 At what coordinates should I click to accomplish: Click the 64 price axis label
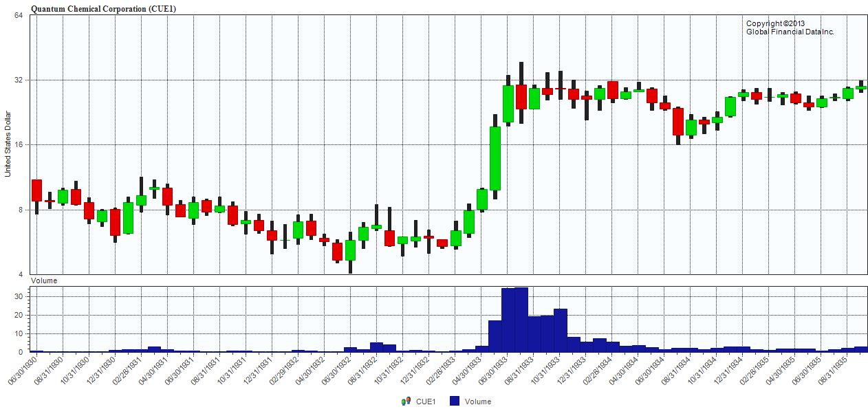pyautogui.click(x=19, y=15)
